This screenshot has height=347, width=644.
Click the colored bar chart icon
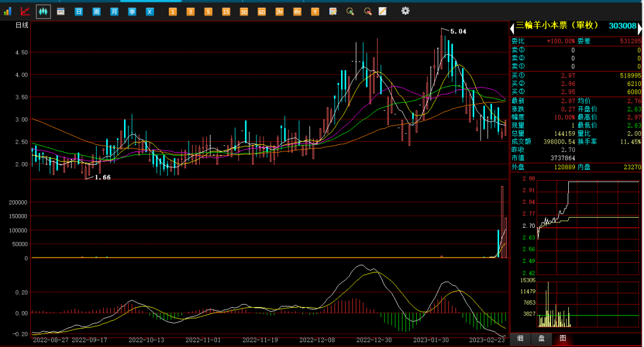tap(8, 11)
